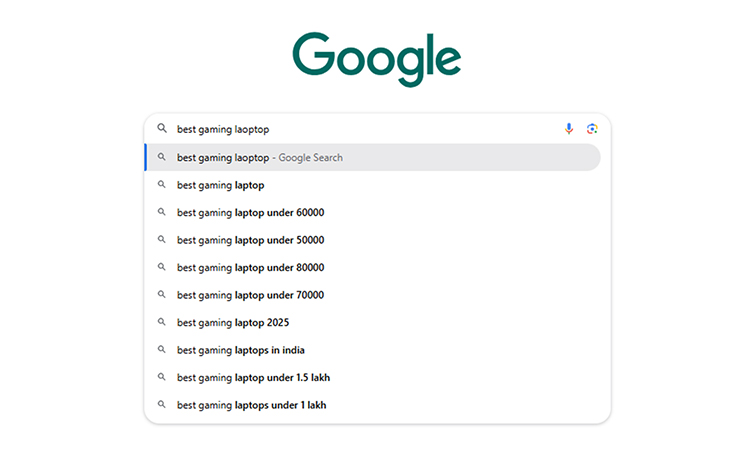The width and height of the screenshot is (750, 450).
Task: Click into the search text field
Action: (x=360, y=129)
